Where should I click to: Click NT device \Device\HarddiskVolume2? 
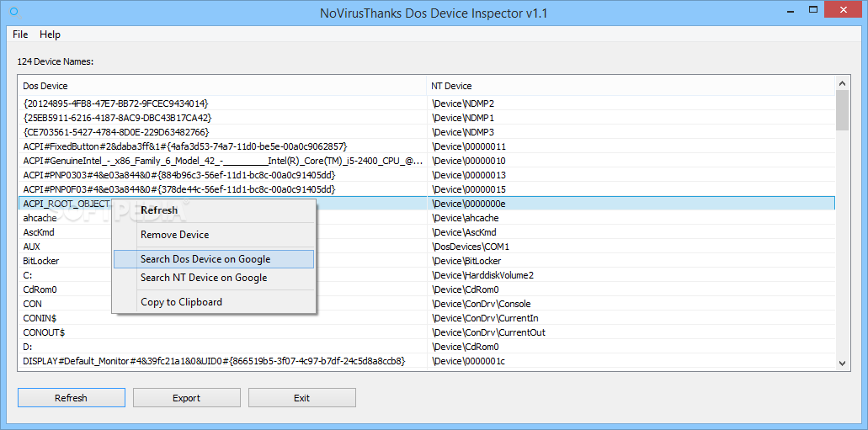click(482, 275)
